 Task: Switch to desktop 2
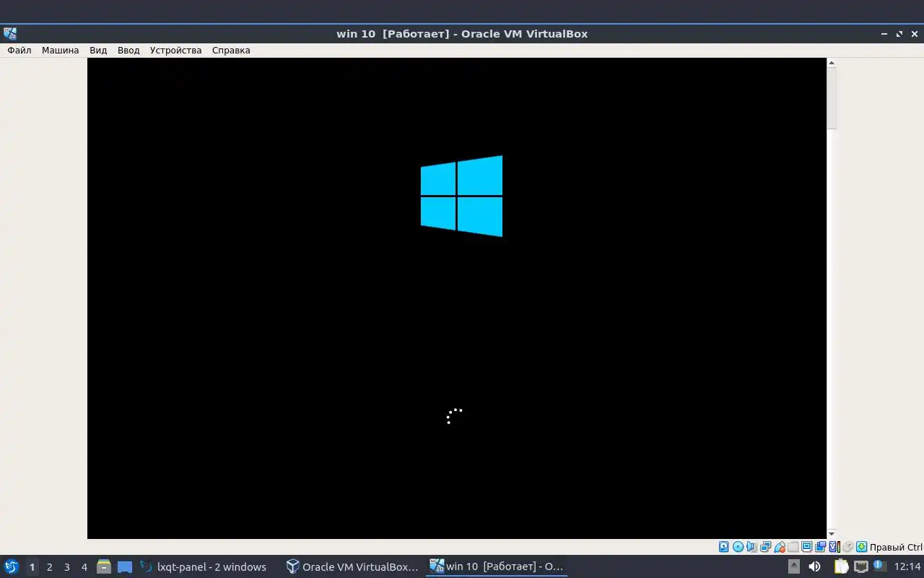49,566
